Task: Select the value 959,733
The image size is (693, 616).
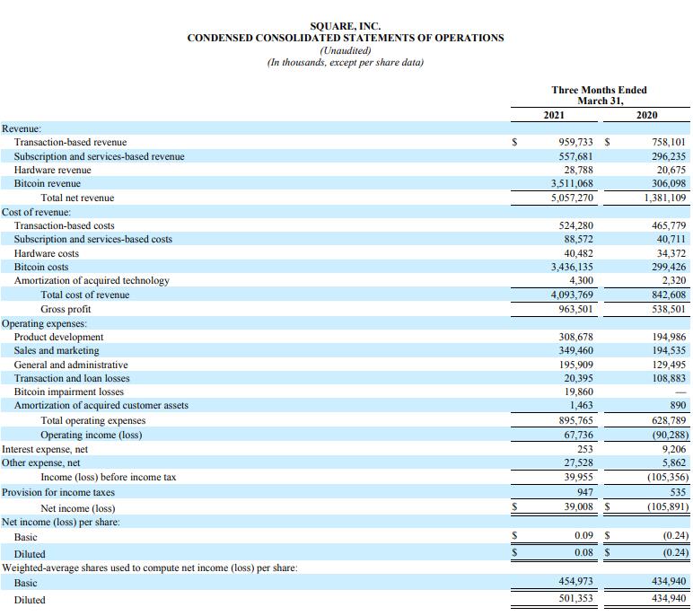Action: click(x=576, y=142)
